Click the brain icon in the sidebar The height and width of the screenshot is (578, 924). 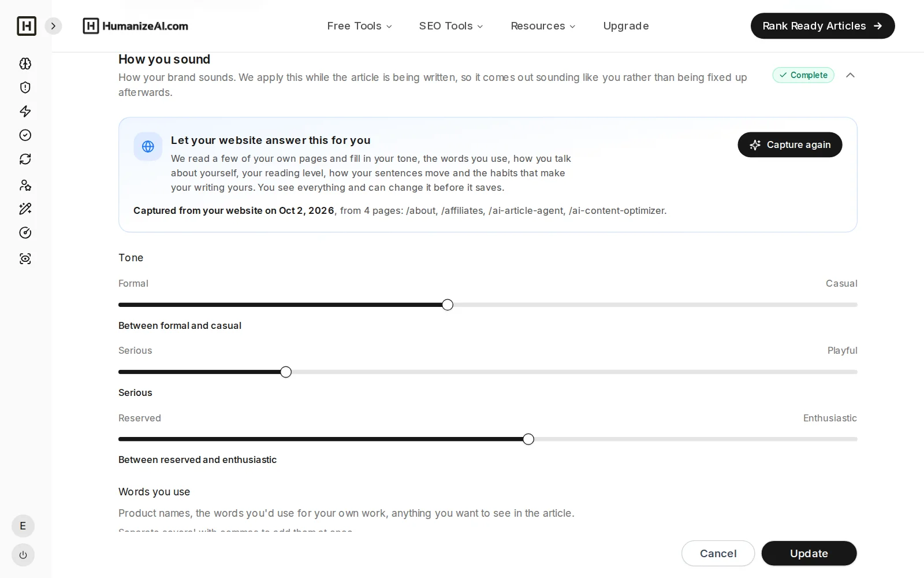pyautogui.click(x=25, y=64)
